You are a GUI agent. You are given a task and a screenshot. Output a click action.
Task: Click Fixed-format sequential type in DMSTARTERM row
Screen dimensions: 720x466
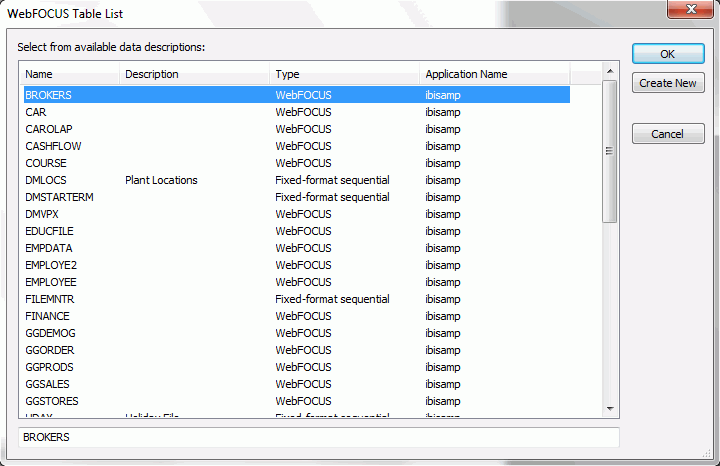pyautogui.click(x=332, y=197)
